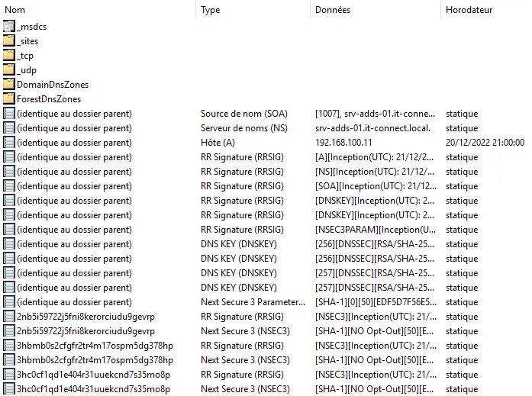This screenshot has height=396, width=532.
Task: Select the SOA record icon
Action: coord(9,113)
